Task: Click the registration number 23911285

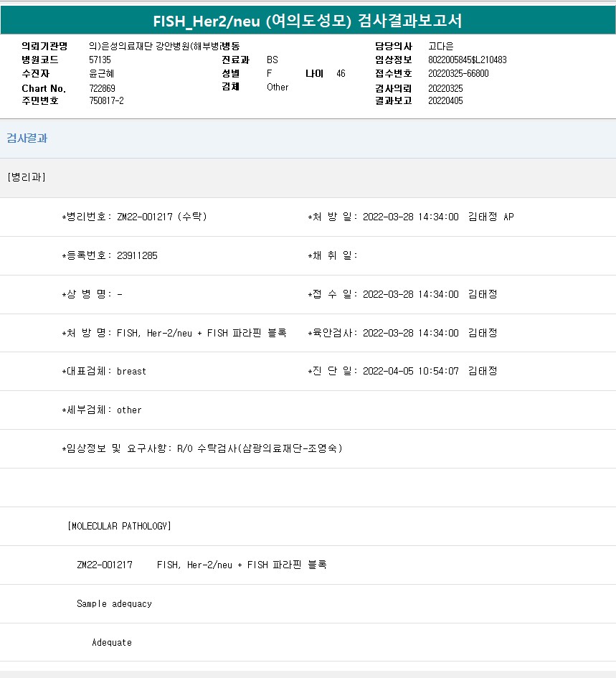Action: [x=137, y=255]
